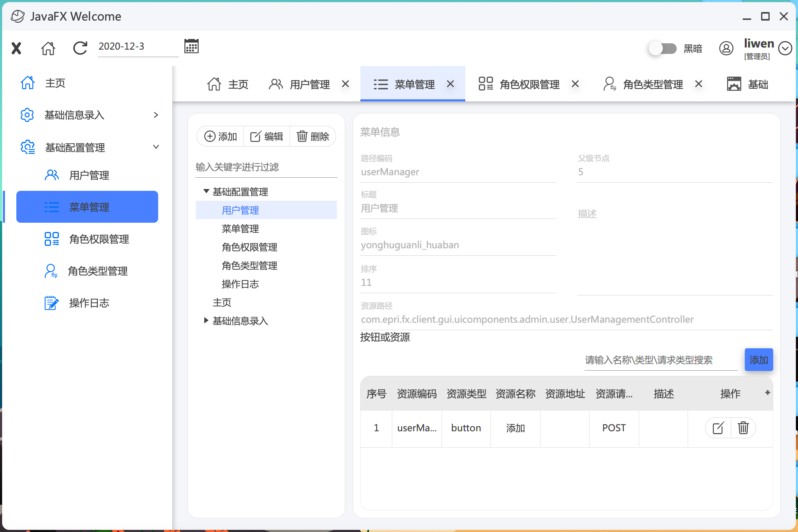This screenshot has width=798, height=532.
Task: Click the 删除 button above tree
Action: point(313,136)
